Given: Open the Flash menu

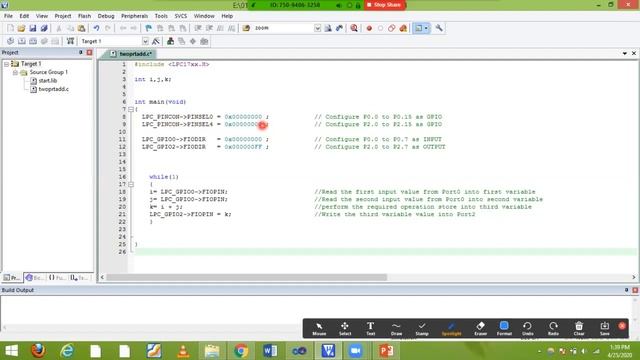Looking at the screenshot, I should click(84, 16).
